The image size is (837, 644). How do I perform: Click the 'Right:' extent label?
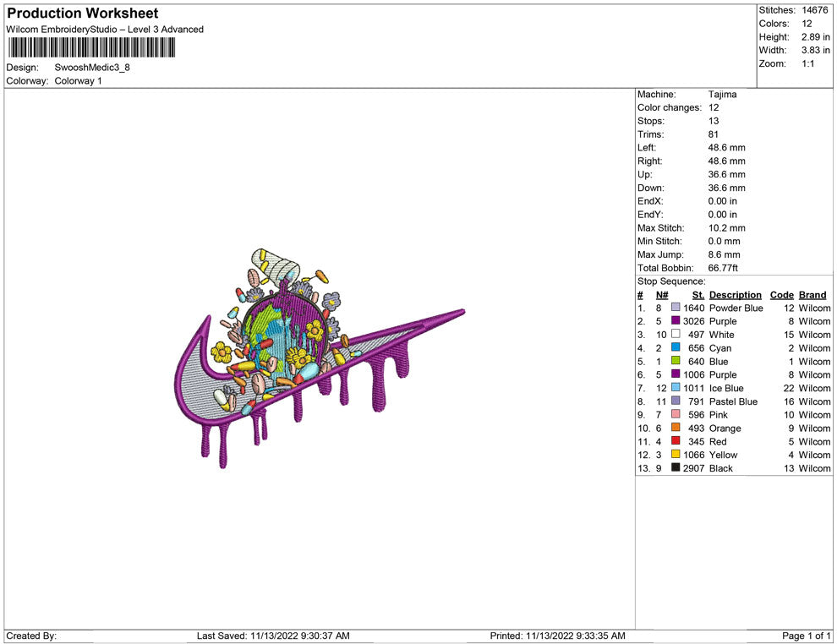pyautogui.click(x=649, y=161)
